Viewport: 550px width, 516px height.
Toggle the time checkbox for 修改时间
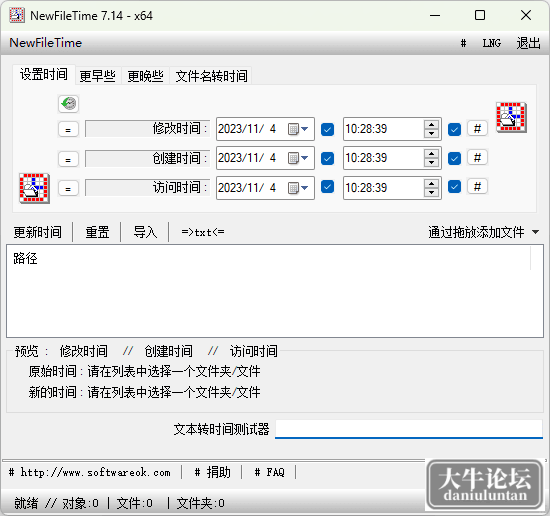pos(454,129)
